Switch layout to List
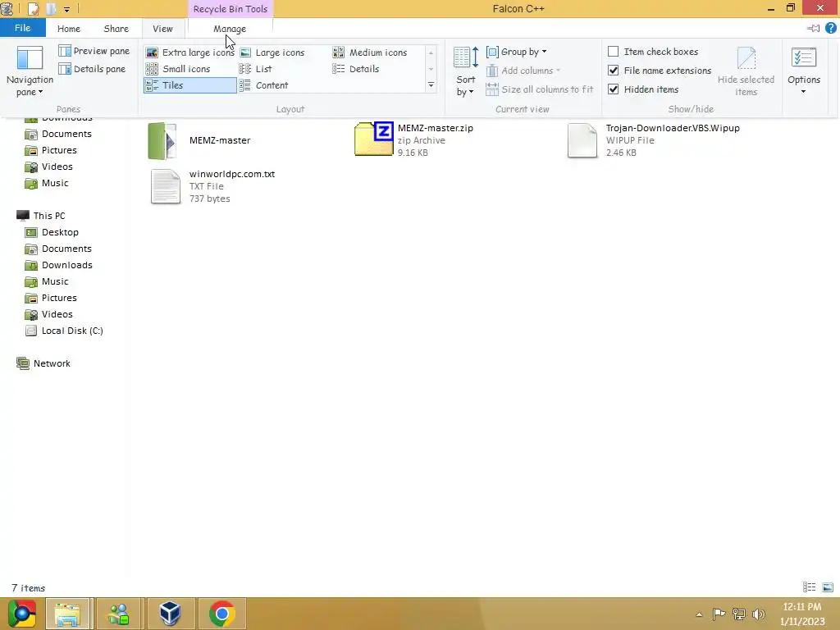Image resolution: width=840 pixels, height=630 pixels. click(x=256, y=69)
